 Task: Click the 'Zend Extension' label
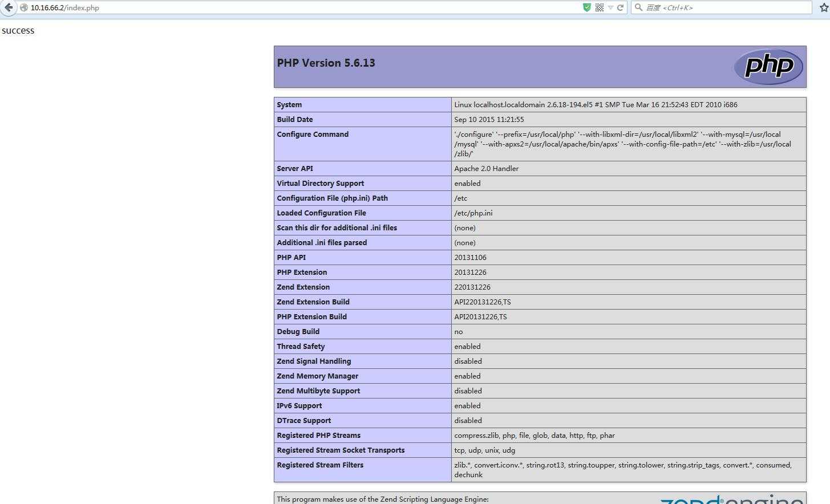tap(303, 287)
